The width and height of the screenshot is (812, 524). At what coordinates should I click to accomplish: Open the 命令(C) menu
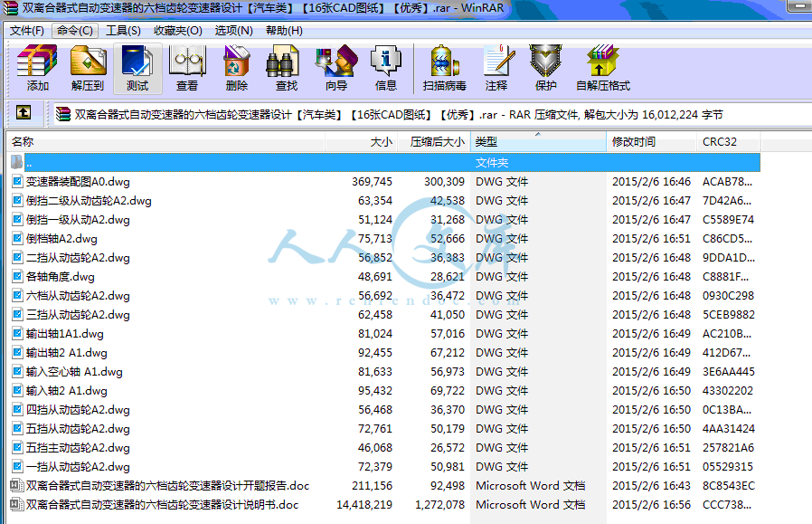75,31
